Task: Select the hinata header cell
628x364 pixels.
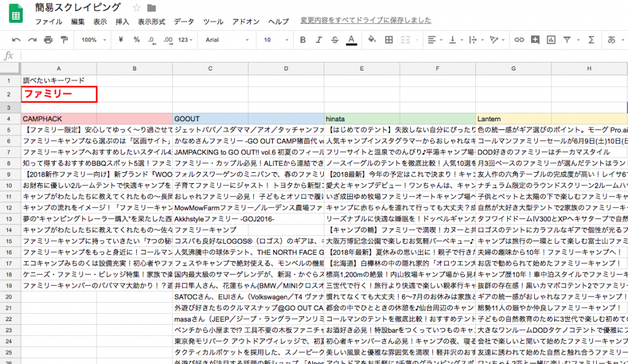Action: pyautogui.click(x=362, y=119)
